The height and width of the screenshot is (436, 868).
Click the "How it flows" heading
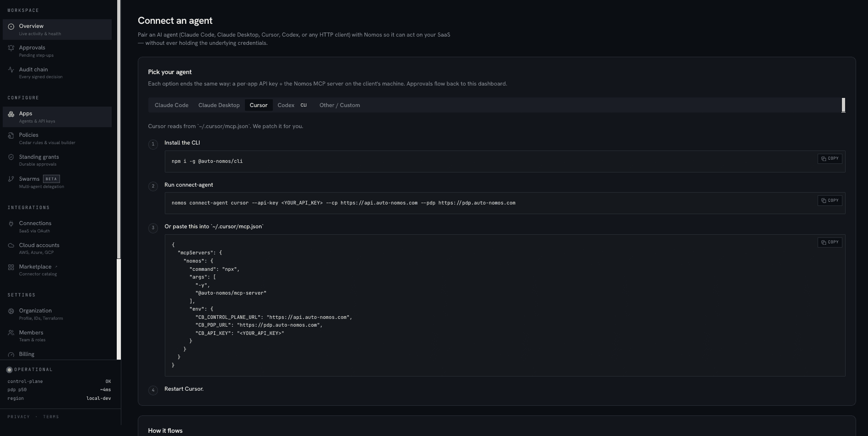165,431
